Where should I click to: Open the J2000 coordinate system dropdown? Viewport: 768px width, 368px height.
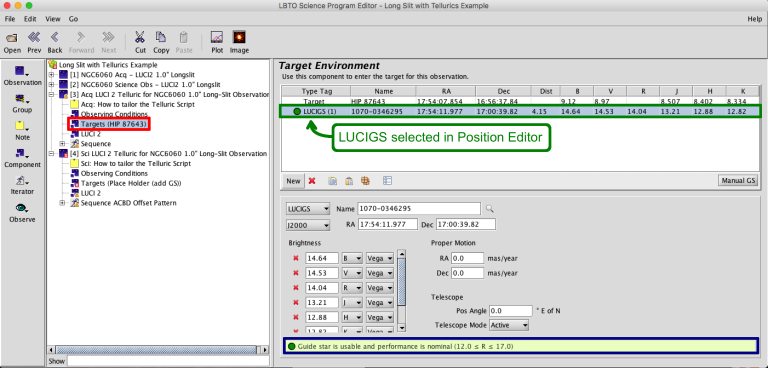click(x=308, y=225)
